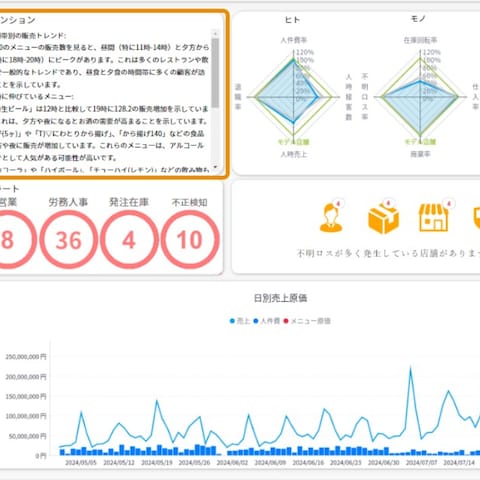This screenshot has width=480, height=480.
Task: Open the store shop alert icon
Action: click(433, 218)
